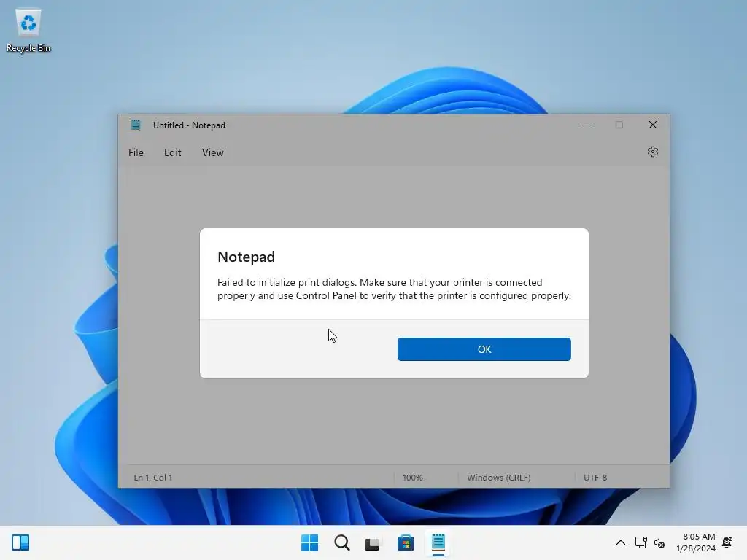Open the Recycle Bin desktop icon
Viewport: 747px width, 560px height.
[28, 31]
